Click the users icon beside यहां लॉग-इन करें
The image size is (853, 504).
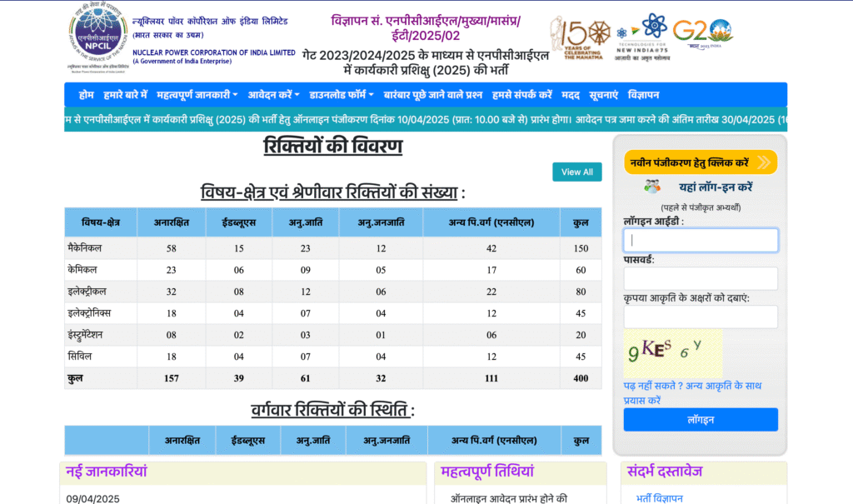tap(652, 187)
